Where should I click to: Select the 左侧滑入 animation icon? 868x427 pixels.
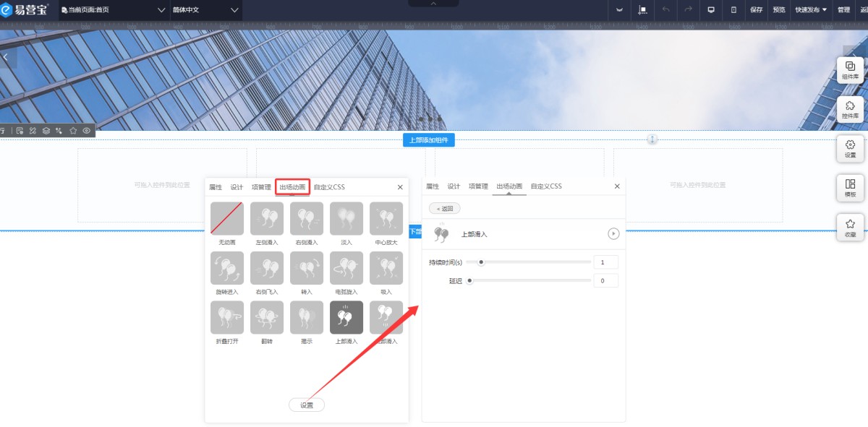tap(266, 219)
